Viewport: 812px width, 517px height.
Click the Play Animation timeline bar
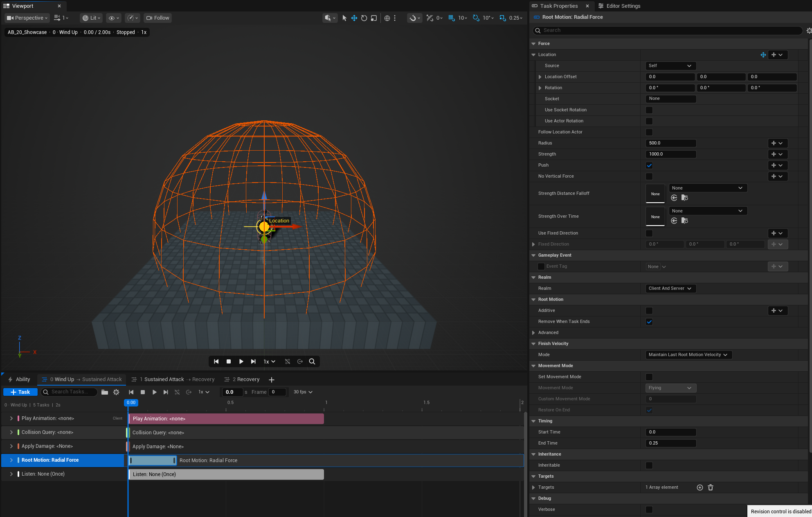226,419
